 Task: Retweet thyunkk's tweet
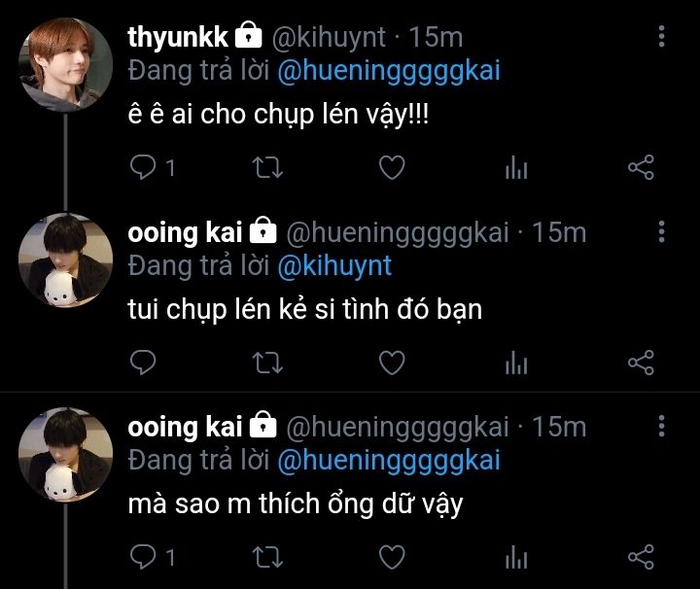pos(267,168)
